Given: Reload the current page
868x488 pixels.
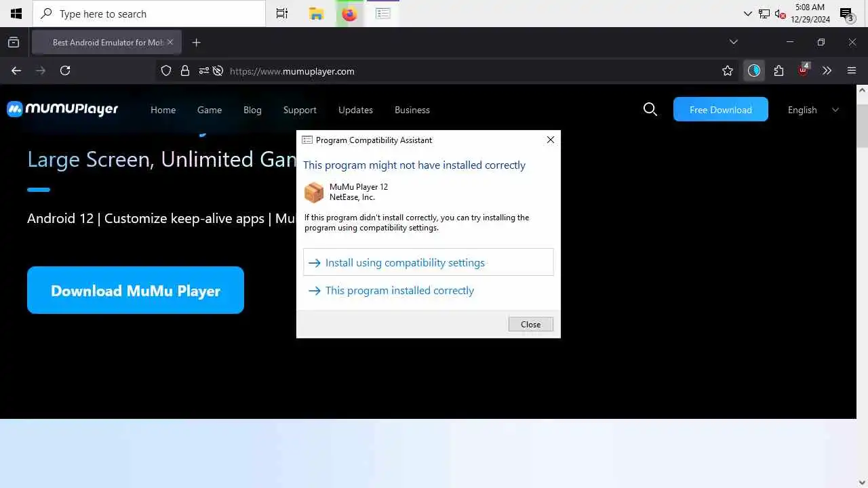Looking at the screenshot, I should (65, 70).
